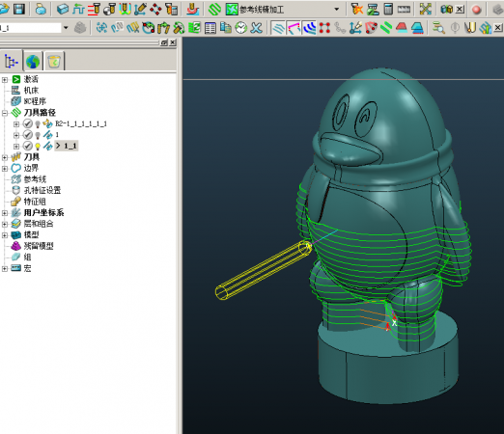
Task: Select the NC程序 tree item
Action: [x=35, y=101]
